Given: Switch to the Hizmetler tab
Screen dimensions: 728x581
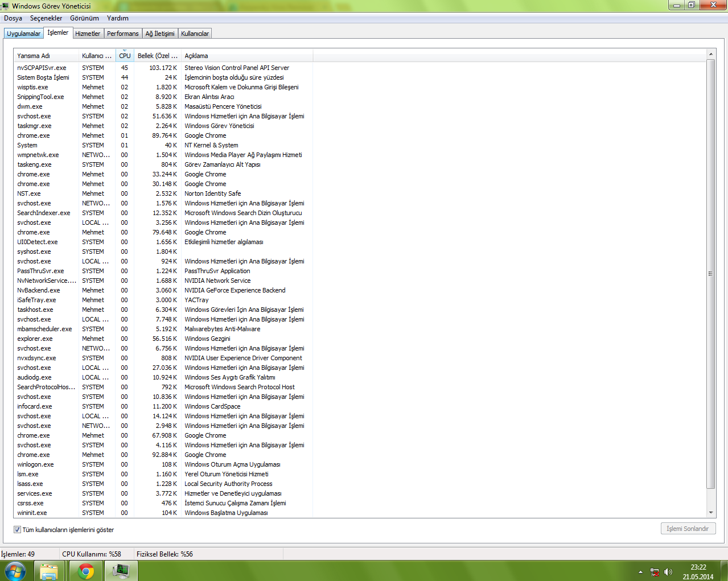Looking at the screenshot, I should click(88, 34).
